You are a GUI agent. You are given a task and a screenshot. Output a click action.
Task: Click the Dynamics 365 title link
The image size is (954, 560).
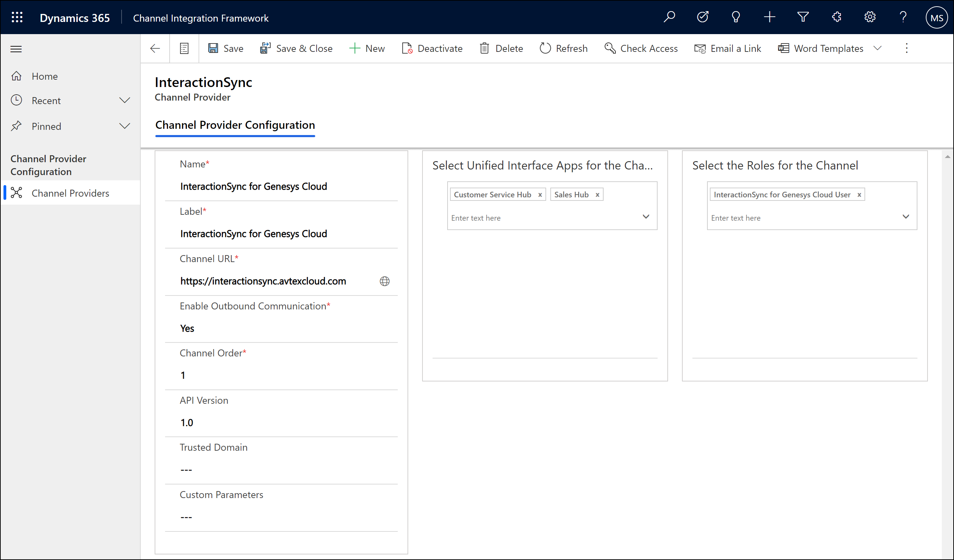[75, 18]
